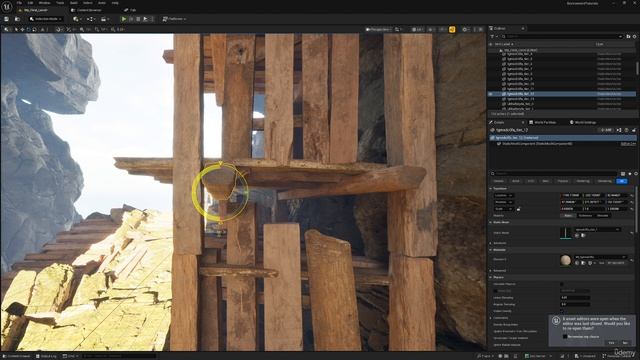
Task: Open the Edit menu
Action: point(31,3)
